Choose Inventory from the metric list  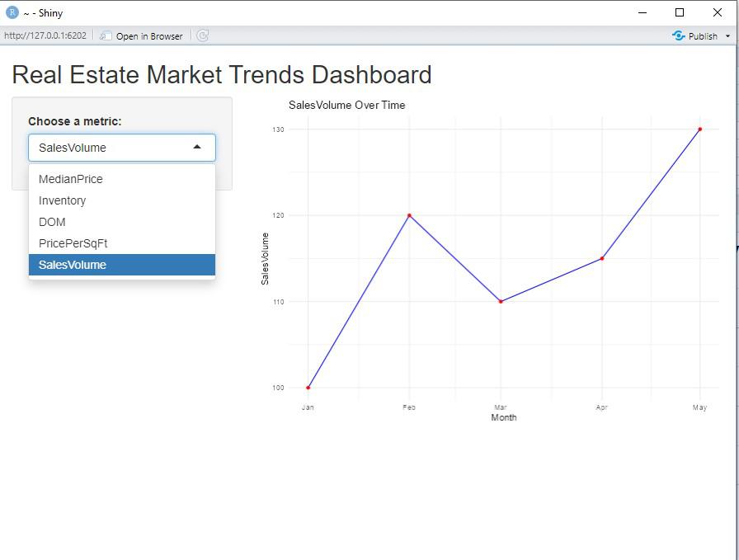62,200
